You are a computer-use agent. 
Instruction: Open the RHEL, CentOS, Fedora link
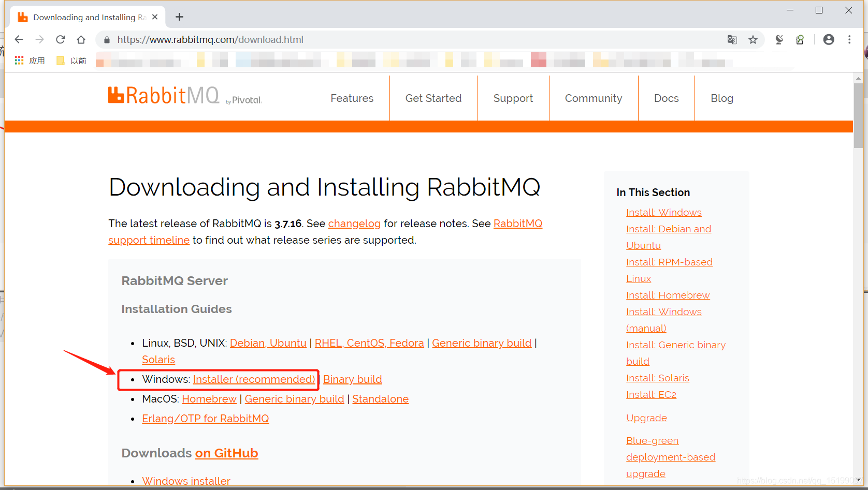pyautogui.click(x=369, y=343)
